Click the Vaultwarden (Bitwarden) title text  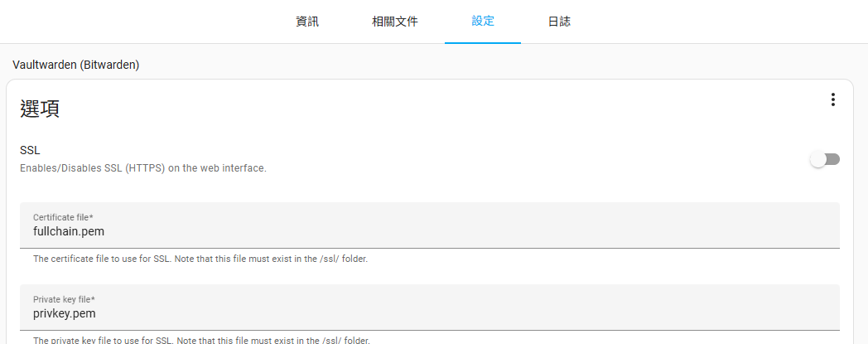tap(75, 65)
